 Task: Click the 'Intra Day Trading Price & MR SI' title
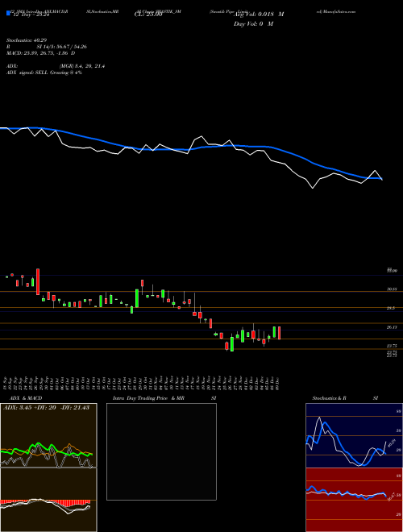164,398
